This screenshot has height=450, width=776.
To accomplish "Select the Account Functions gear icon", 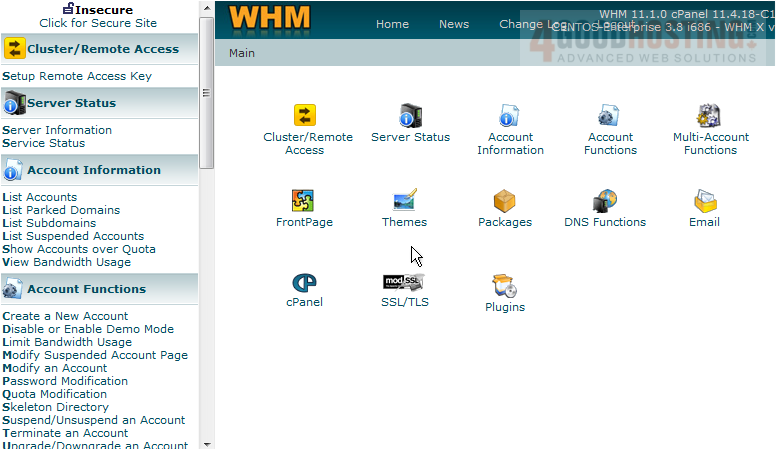I will click(610, 116).
